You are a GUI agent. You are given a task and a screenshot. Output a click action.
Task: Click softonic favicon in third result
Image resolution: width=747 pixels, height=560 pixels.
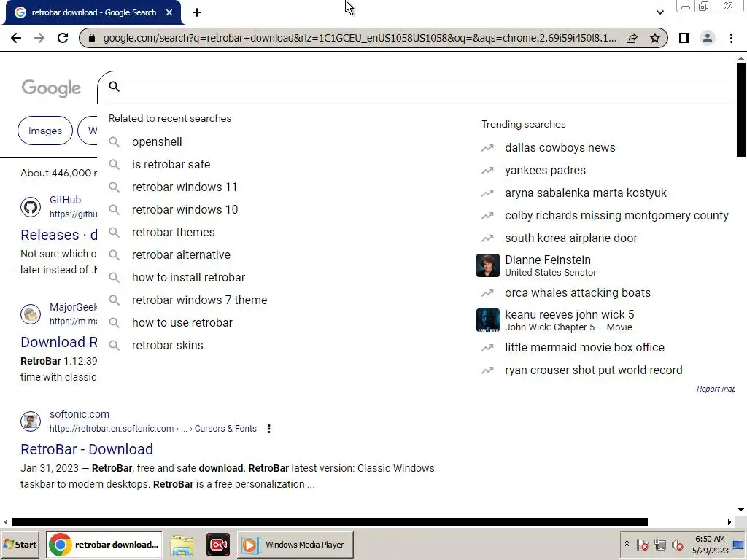[31, 421]
